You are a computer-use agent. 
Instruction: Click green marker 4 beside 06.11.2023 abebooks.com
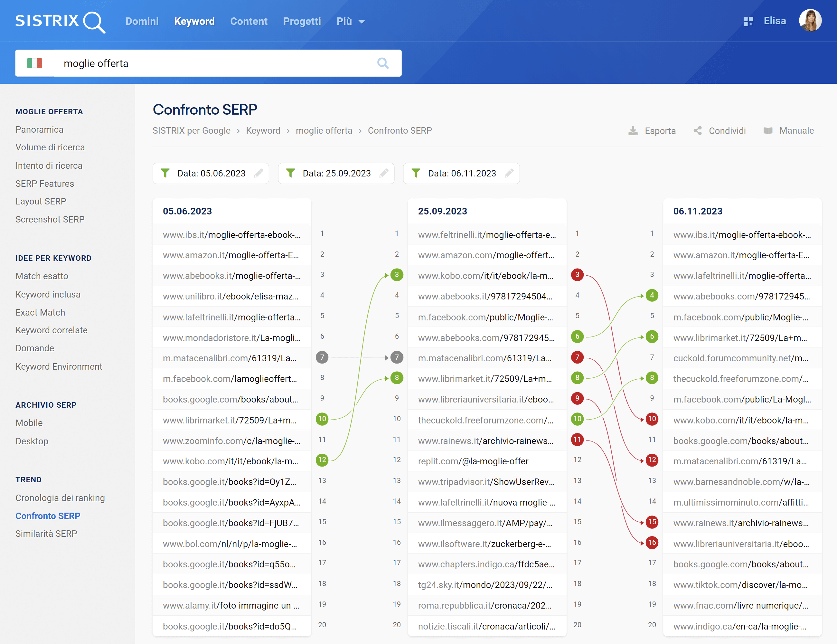pos(652,296)
